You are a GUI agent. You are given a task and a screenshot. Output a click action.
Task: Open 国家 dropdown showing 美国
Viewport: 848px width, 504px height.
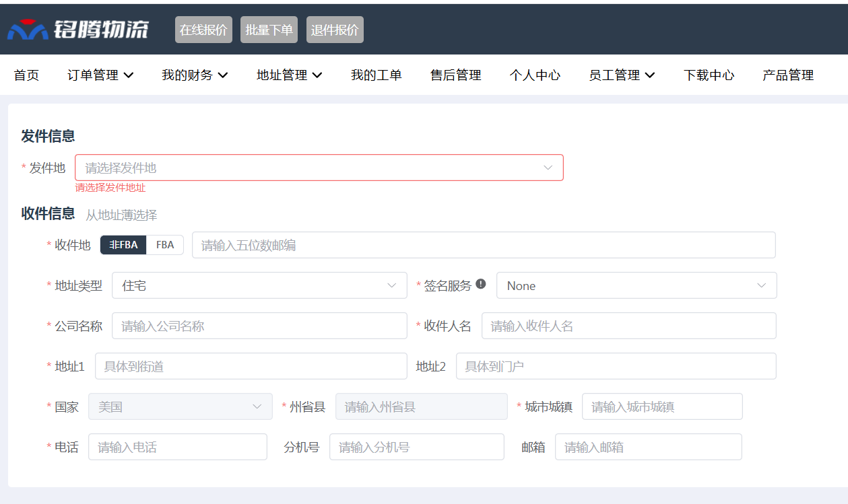(181, 406)
